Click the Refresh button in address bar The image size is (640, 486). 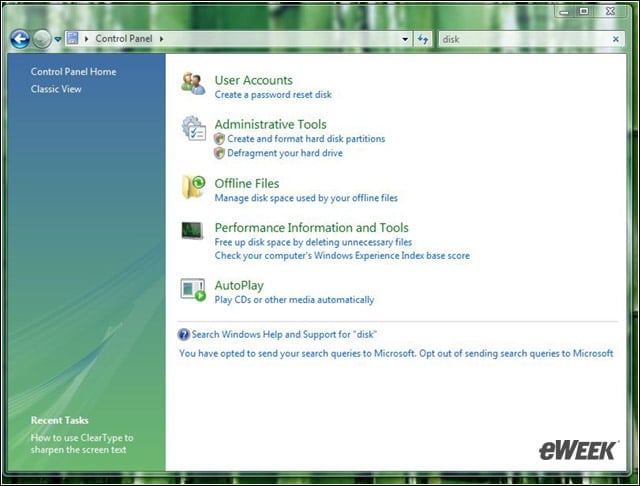click(x=423, y=39)
